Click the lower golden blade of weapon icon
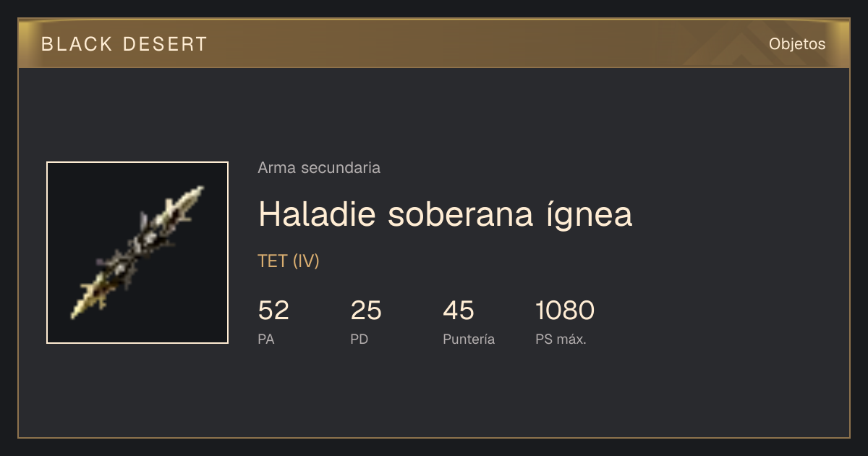This screenshot has height=456, width=868. pos(87,300)
